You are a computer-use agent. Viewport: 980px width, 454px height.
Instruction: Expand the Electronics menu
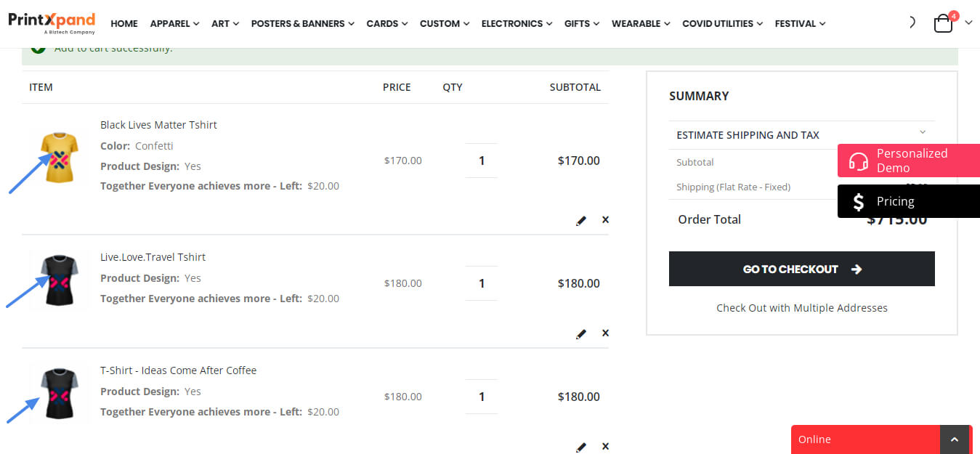tap(517, 23)
